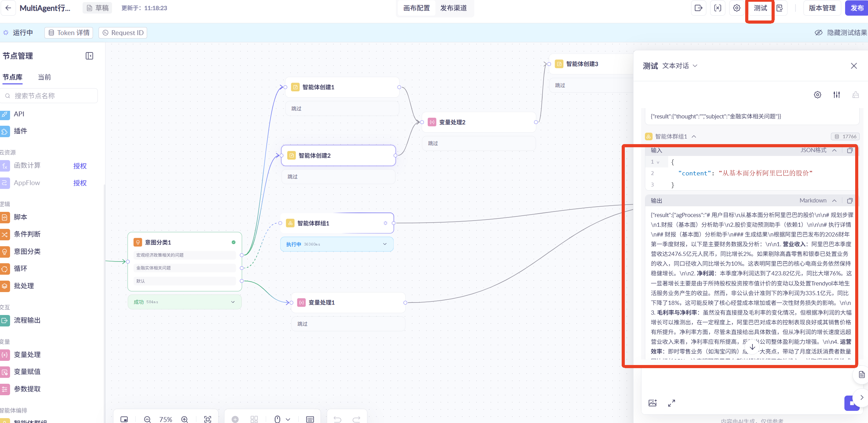This screenshot has width=868, height=423.
Task: Click the fit-to-screen canvas icon
Action: pos(207,419)
